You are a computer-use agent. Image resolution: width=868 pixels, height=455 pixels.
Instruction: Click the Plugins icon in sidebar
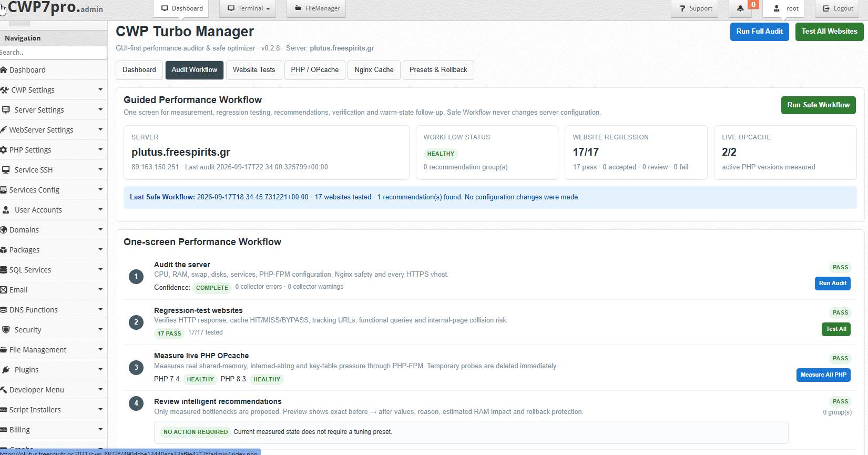pos(5,370)
